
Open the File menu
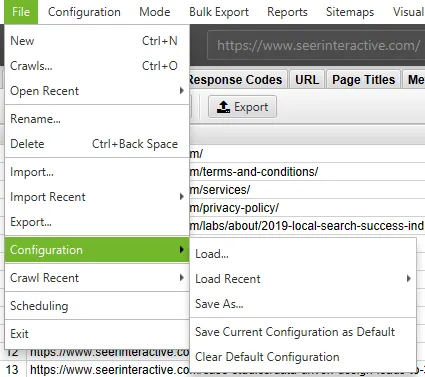[21, 12]
